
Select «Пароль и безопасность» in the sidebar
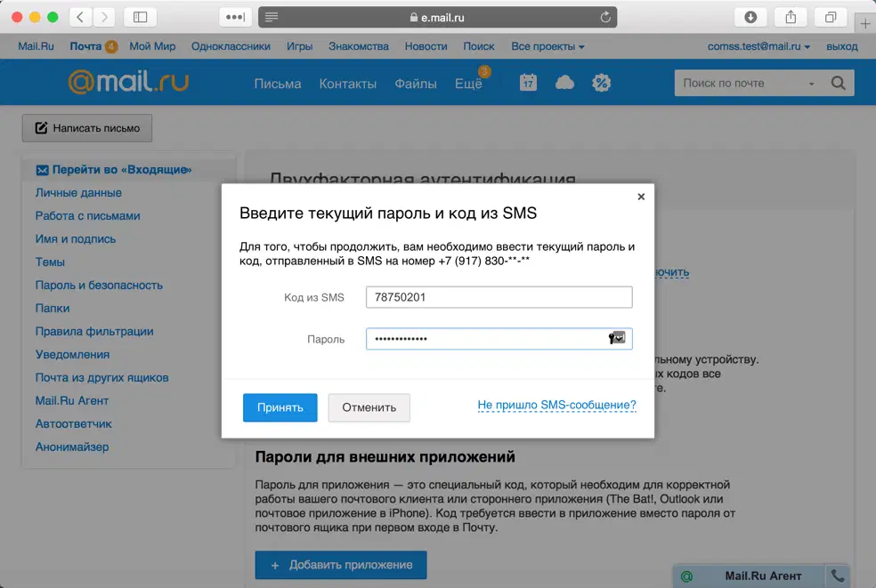[98, 285]
